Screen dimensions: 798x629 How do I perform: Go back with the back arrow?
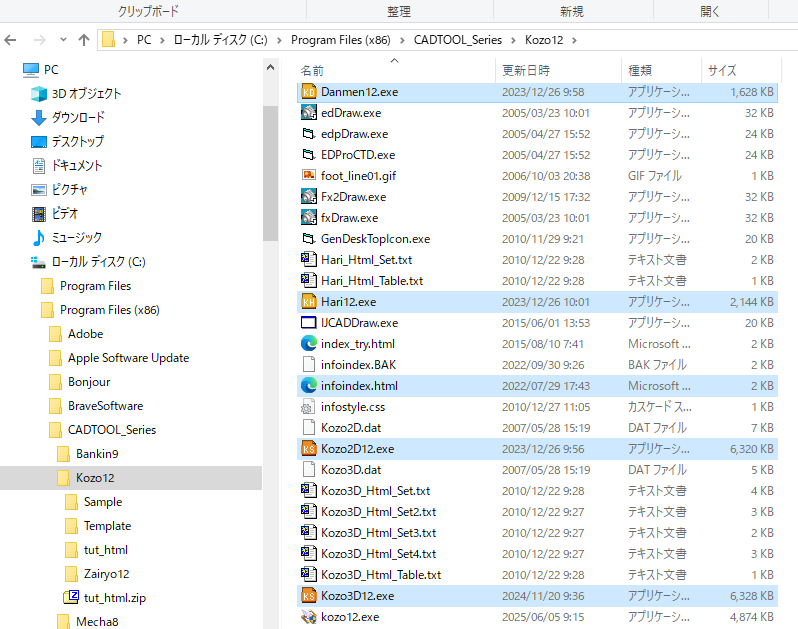[x=10, y=40]
